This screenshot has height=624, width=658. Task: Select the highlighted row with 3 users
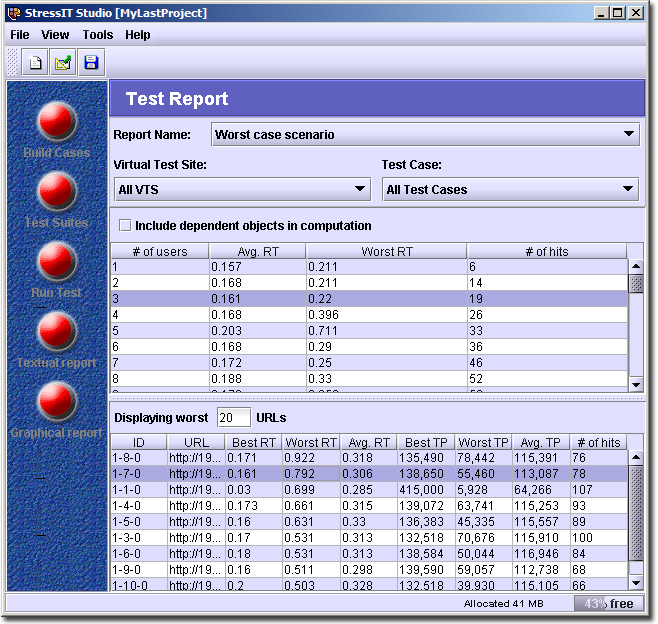click(x=369, y=299)
